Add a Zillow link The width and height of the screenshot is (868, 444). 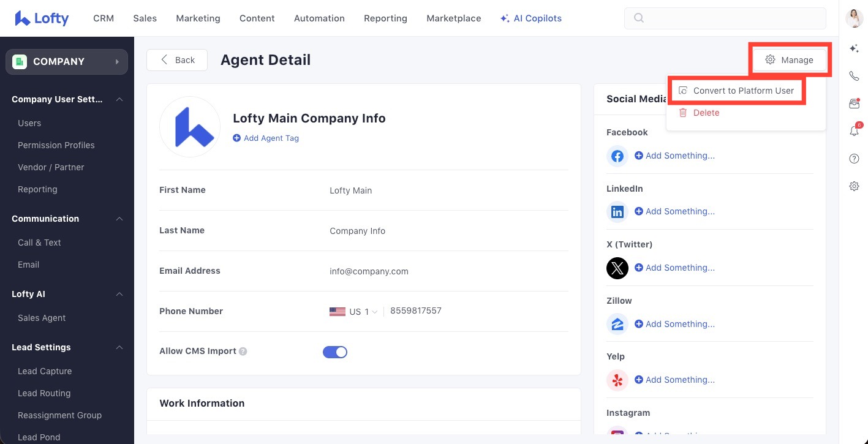674,324
